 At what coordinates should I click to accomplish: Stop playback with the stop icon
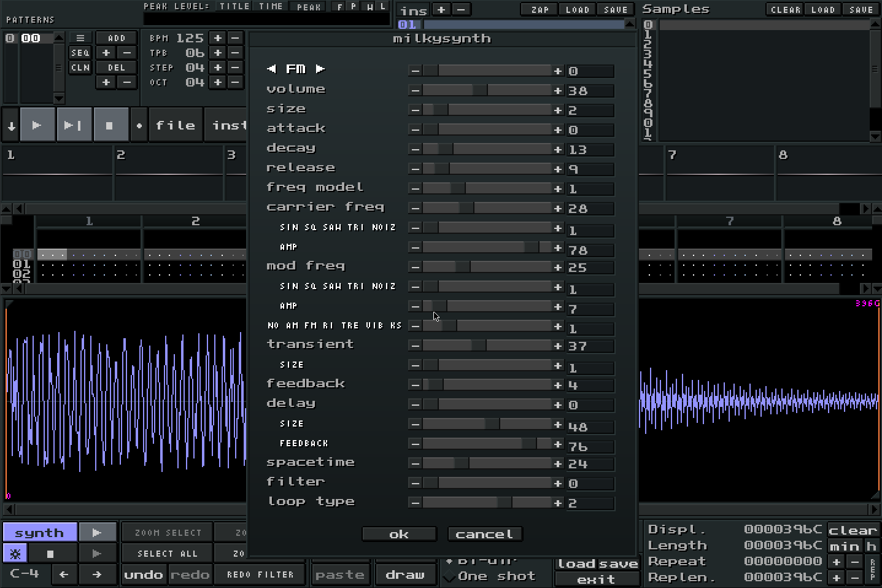110,125
